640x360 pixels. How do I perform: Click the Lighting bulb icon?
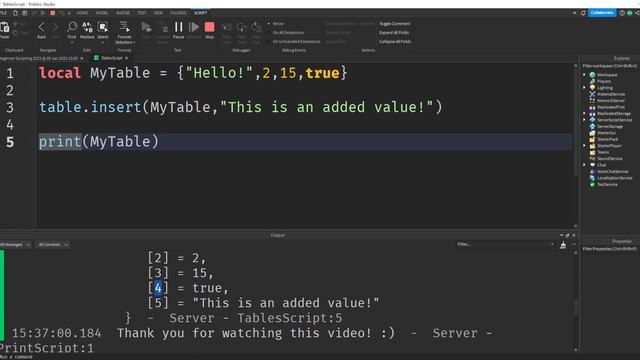pos(592,88)
